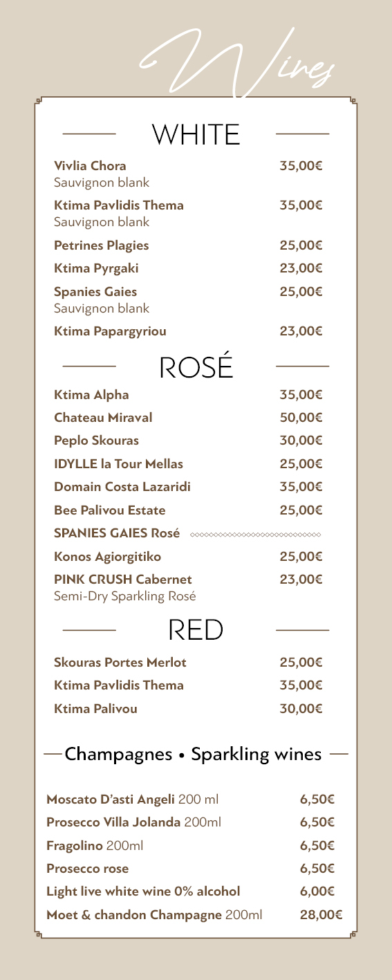This screenshot has height=980, width=392.
Task: Pick Light live white wine 0% alcohol
Action: [x=143, y=891]
